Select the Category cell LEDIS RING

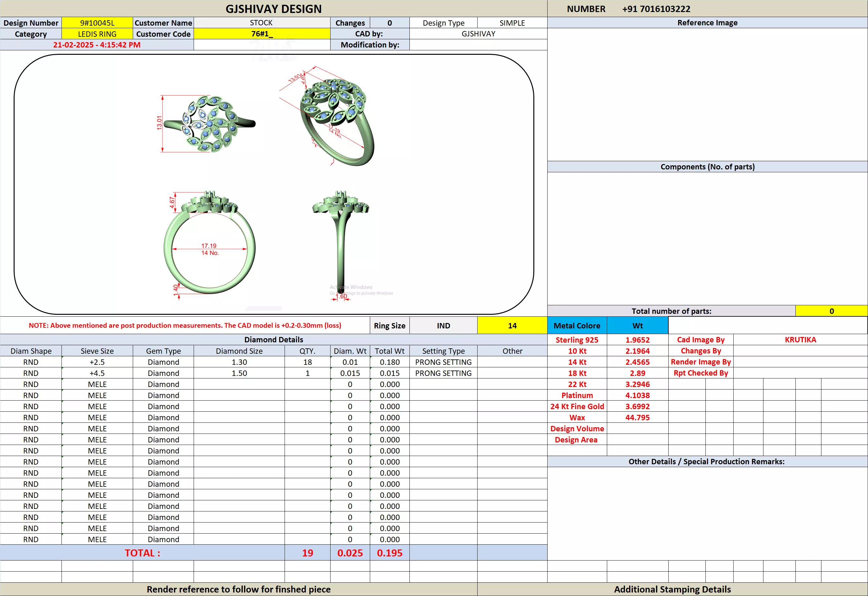pyautogui.click(x=97, y=34)
